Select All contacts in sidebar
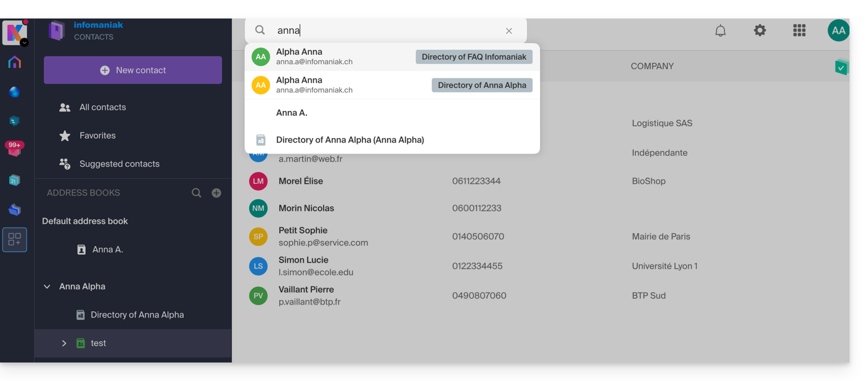 point(102,107)
